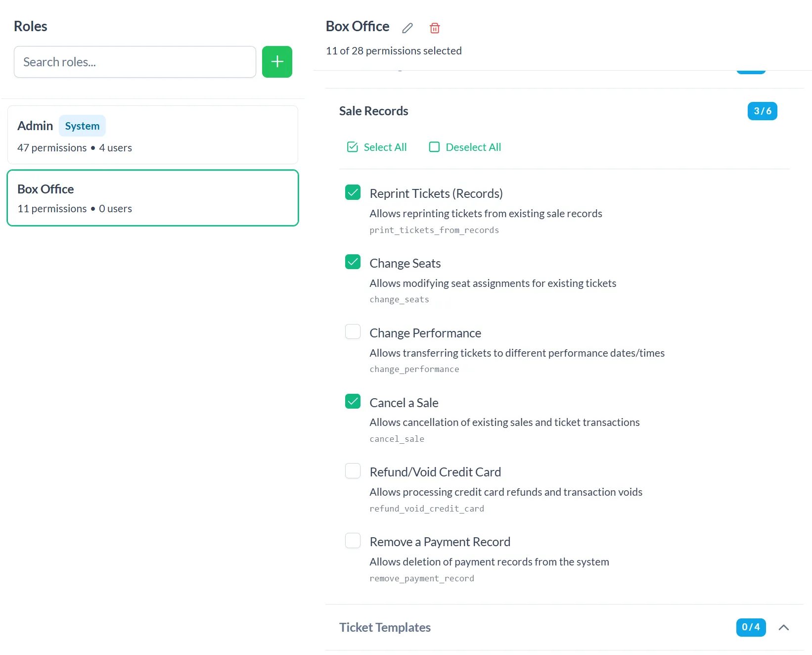This screenshot has height=655, width=812.
Task: Click the refund_void_credit_card code text
Action: 427,509
